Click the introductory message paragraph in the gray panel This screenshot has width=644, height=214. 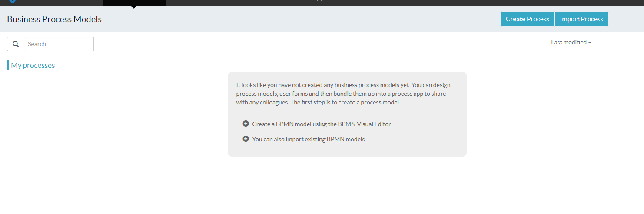[x=343, y=94]
